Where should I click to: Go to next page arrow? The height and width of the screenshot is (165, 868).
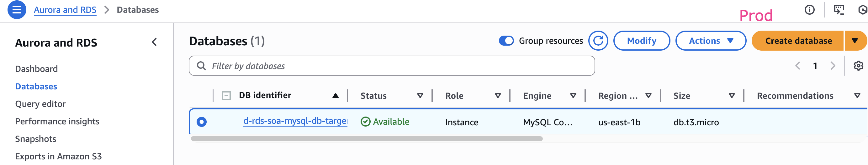click(833, 66)
